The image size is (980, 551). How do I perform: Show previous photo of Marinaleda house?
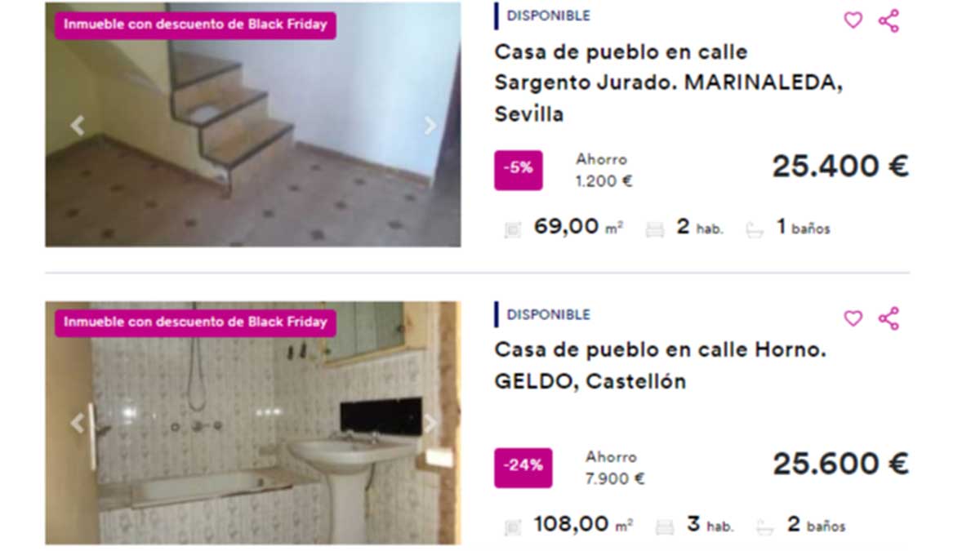pyautogui.click(x=78, y=126)
